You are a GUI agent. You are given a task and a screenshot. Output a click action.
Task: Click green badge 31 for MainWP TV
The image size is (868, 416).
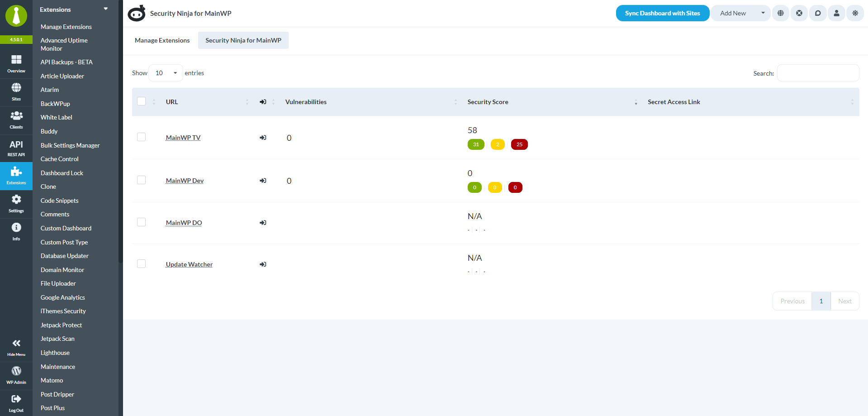pyautogui.click(x=476, y=144)
